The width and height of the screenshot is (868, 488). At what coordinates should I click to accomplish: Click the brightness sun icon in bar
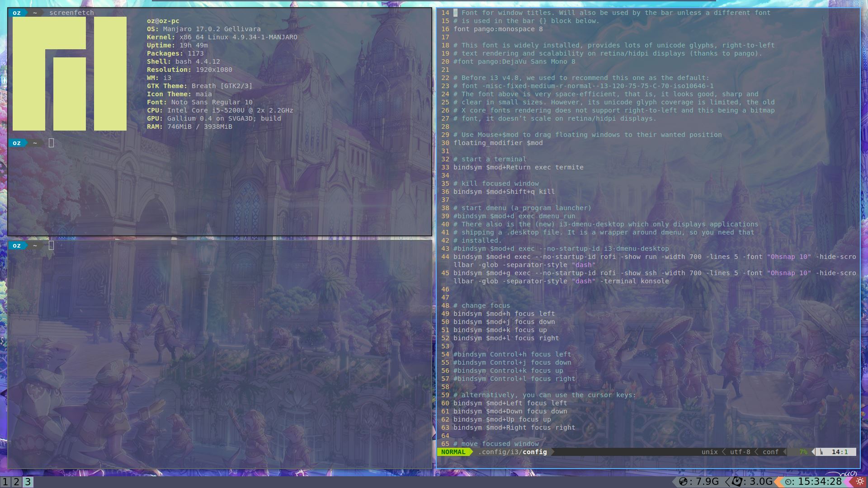click(x=860, y=482)
